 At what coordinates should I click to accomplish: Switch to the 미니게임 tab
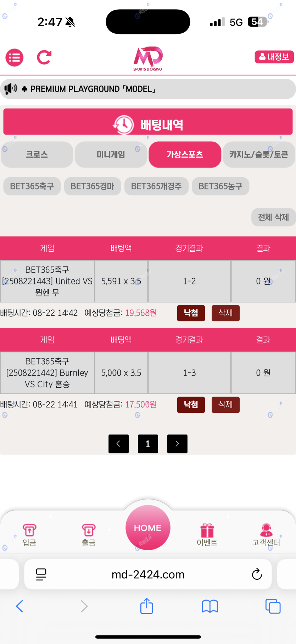[111, 154]
